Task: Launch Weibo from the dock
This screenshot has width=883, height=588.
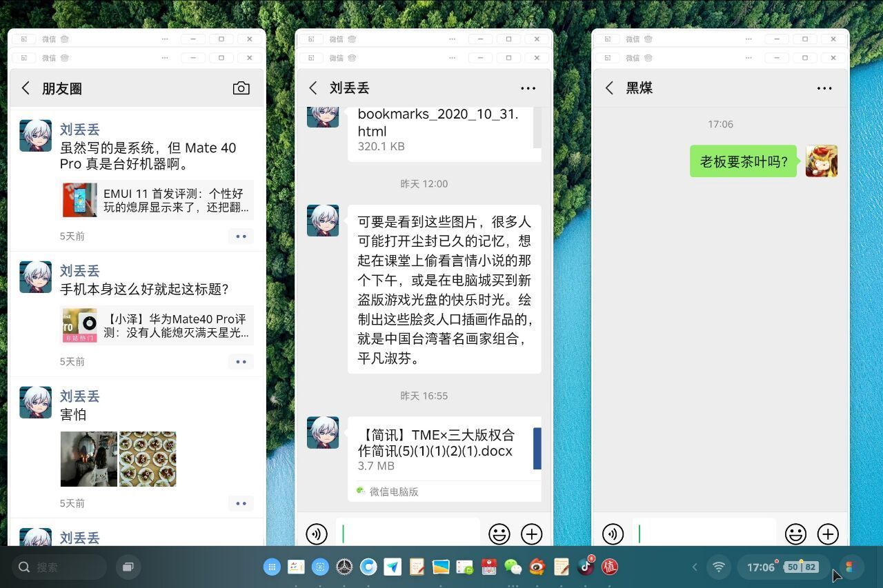Action: pyautogui.click(x=537, y=567)
